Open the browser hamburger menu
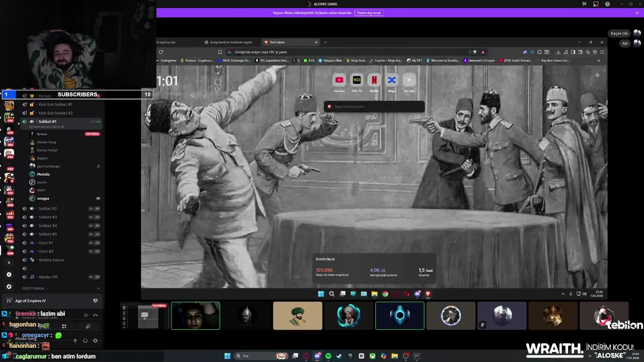Screen dimensions: 644x362 602,52
